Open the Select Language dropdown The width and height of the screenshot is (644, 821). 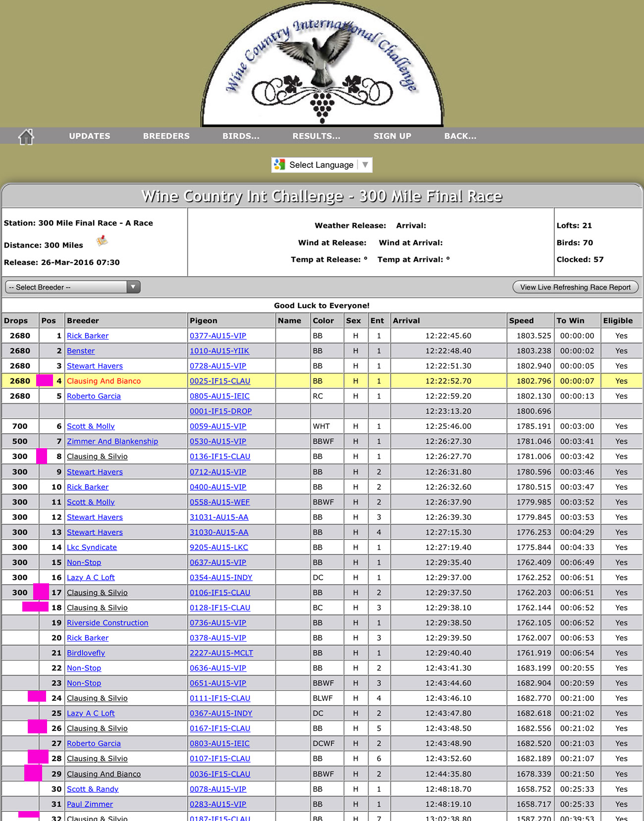(x=322, y=165)
